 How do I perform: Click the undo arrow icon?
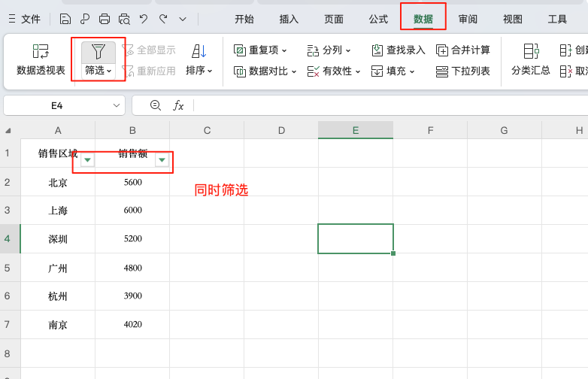click(x=144, y=19)
